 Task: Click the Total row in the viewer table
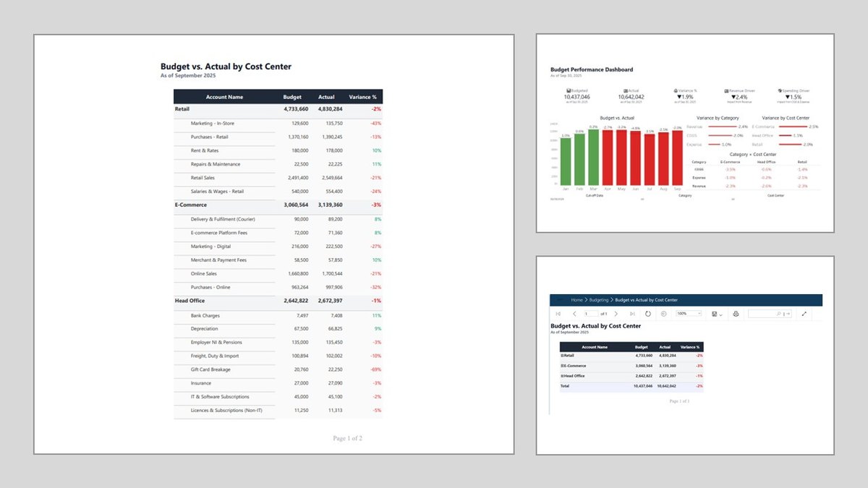[631, 386]
